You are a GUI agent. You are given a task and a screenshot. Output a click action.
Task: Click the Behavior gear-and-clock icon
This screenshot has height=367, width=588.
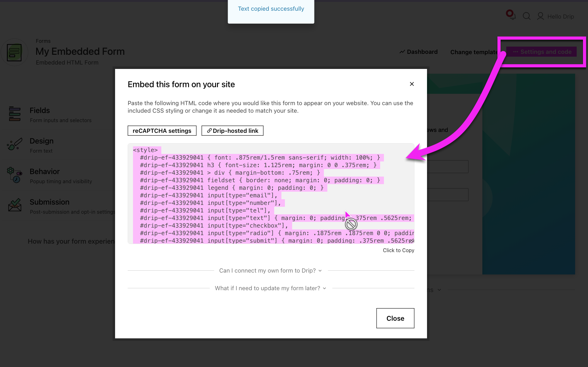[x=14, y=175]
